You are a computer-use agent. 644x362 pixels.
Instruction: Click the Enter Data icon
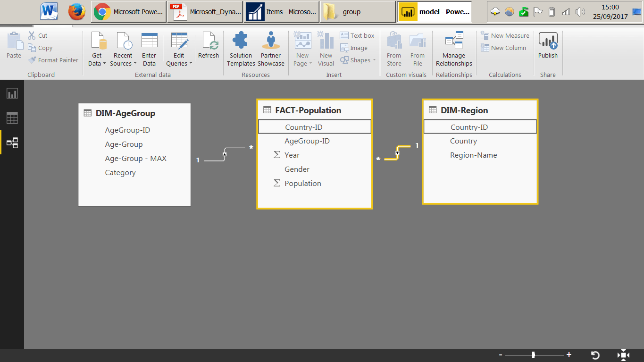[149, 50]
